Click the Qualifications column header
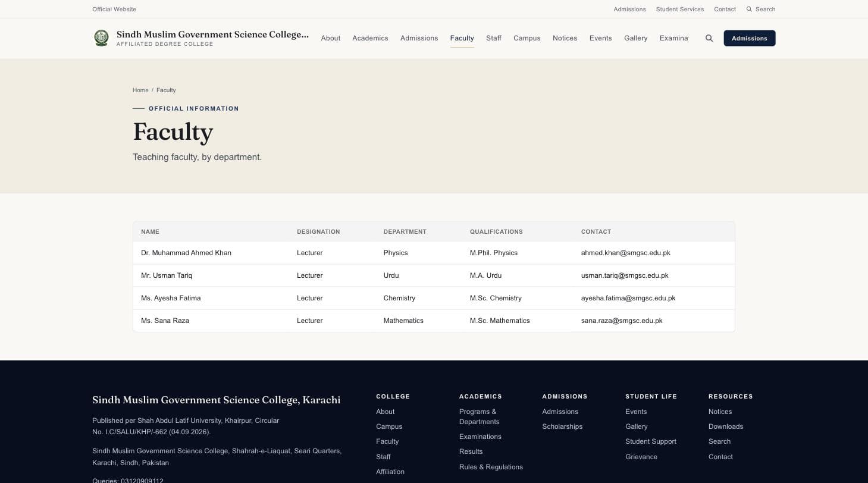The image size is (868, 483). pyautogui.click(x=496, y=232)
